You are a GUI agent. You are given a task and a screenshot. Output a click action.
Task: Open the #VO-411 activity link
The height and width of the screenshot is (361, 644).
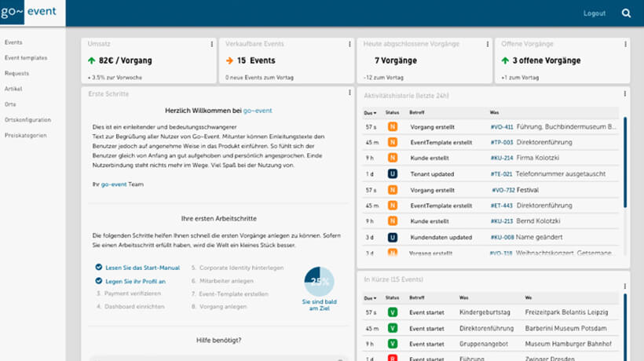[x=501, y=126]
